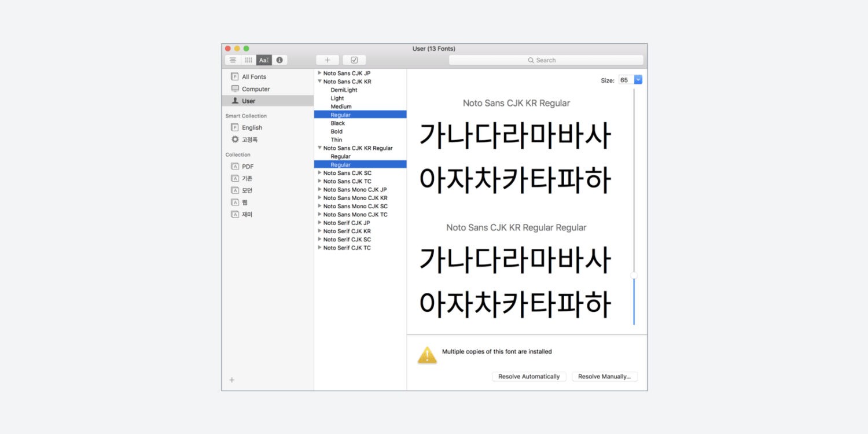Click the add font plus button
The width and height of the screenshot is (868, 434).
[328, 60]
